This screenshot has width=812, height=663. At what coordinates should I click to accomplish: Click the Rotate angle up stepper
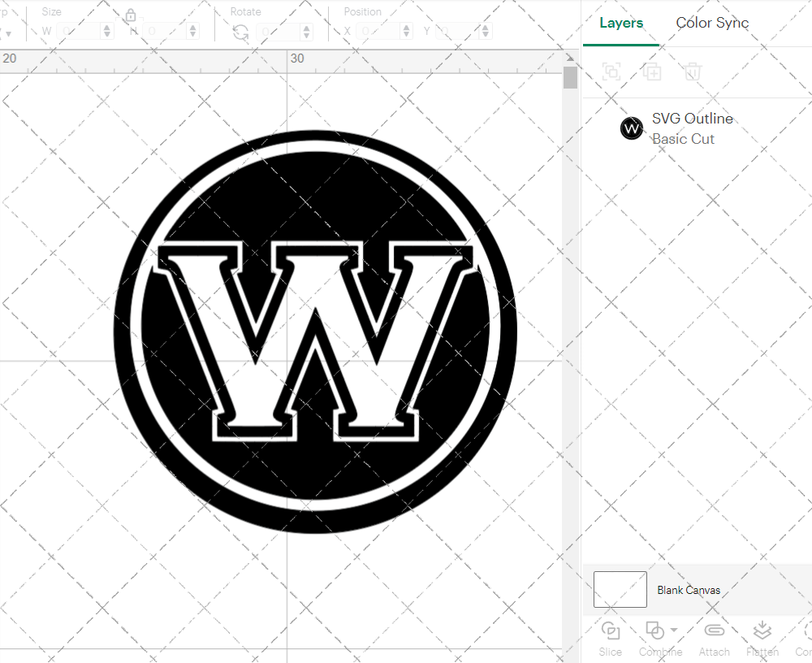click(x=305, y=27)
